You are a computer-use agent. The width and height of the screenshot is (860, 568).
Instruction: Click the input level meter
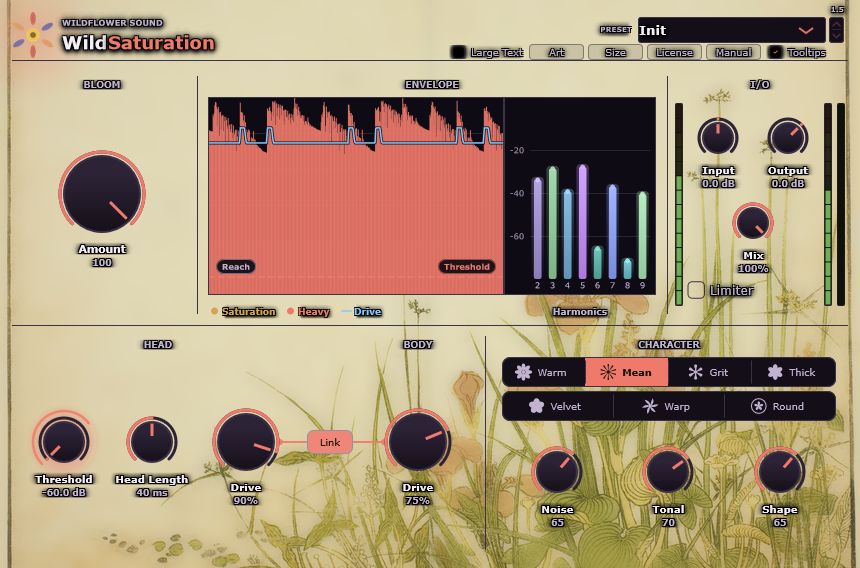coord(679,204)
